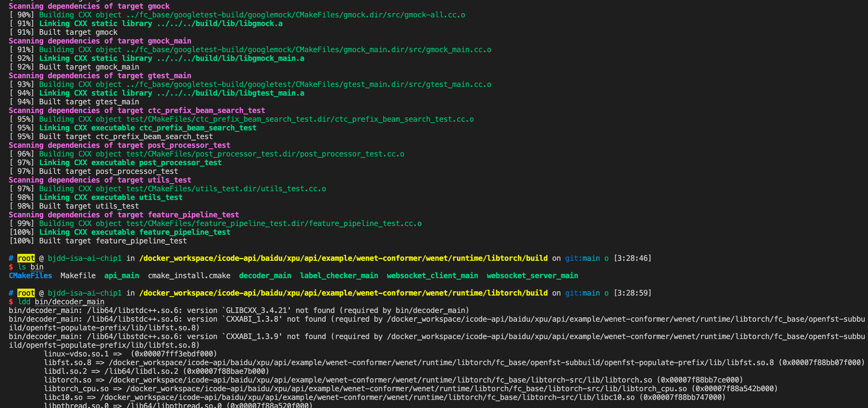This screenshot has width=868, height=408.
Task: Click hostname bjdd-isa-ai-chip1 in first prompt
Action: tap(85, 258)
